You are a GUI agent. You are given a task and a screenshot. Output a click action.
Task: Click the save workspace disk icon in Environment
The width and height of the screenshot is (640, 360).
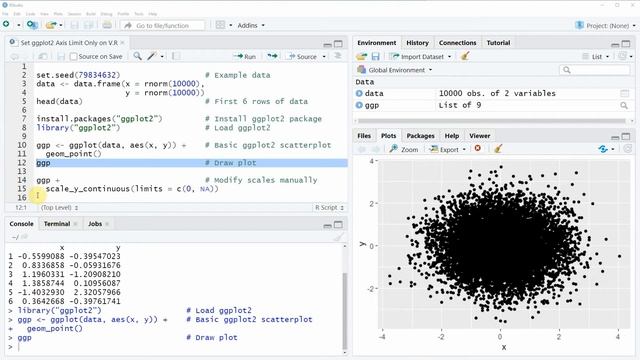(x=376, y=56)
